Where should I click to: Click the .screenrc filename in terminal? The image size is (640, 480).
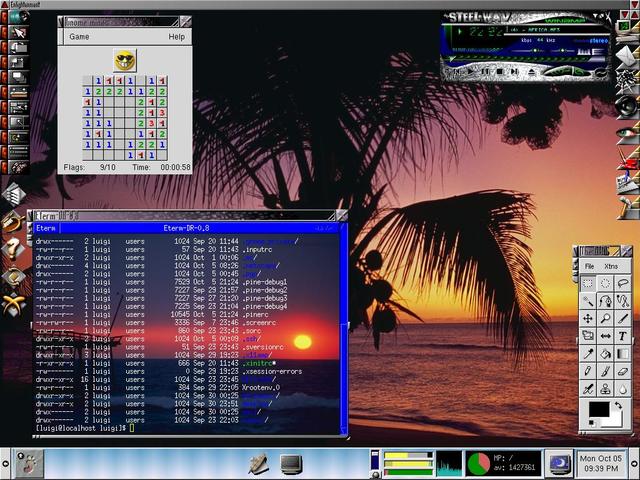[x=259, y=323]
